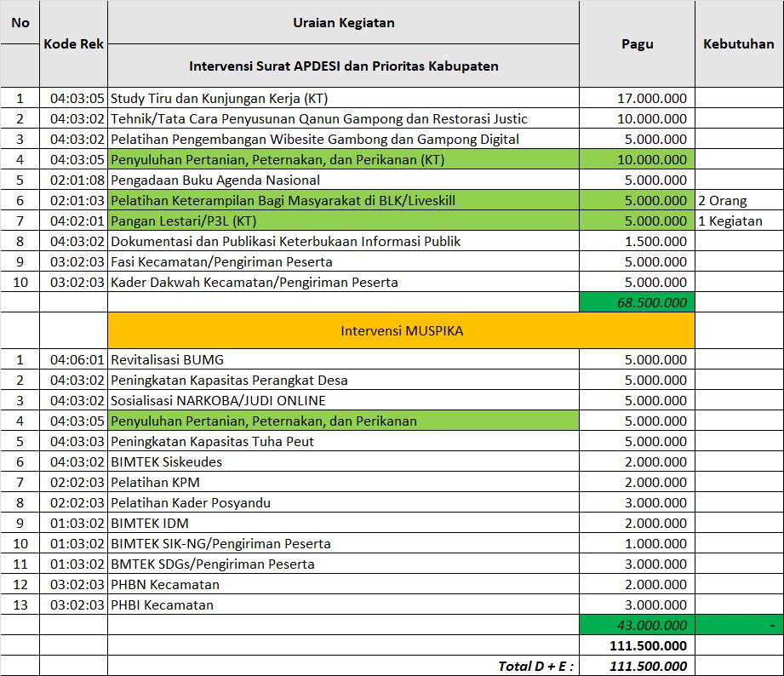Select the subtotal cell showing 68.500.000

click(637, 302)
